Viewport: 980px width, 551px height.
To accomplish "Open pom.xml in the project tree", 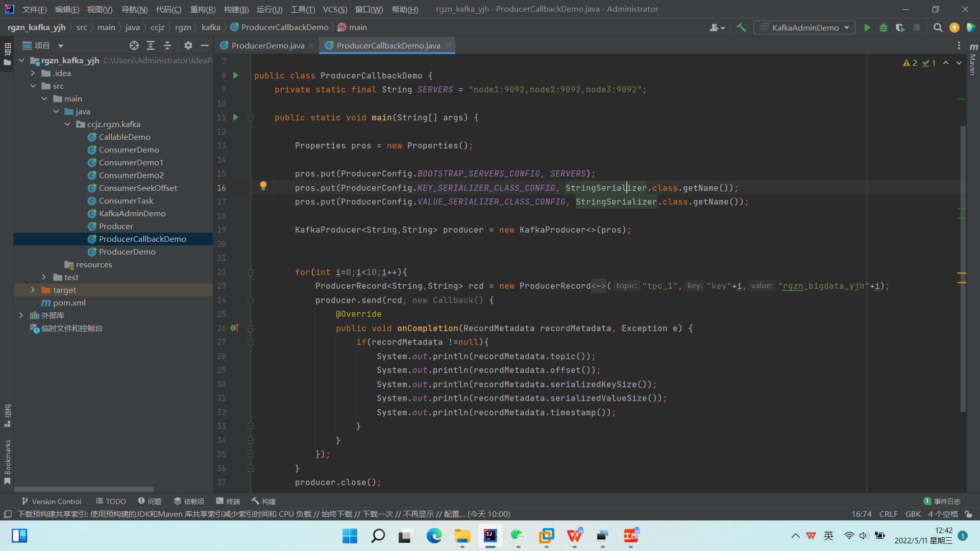I will coord(69,303).
